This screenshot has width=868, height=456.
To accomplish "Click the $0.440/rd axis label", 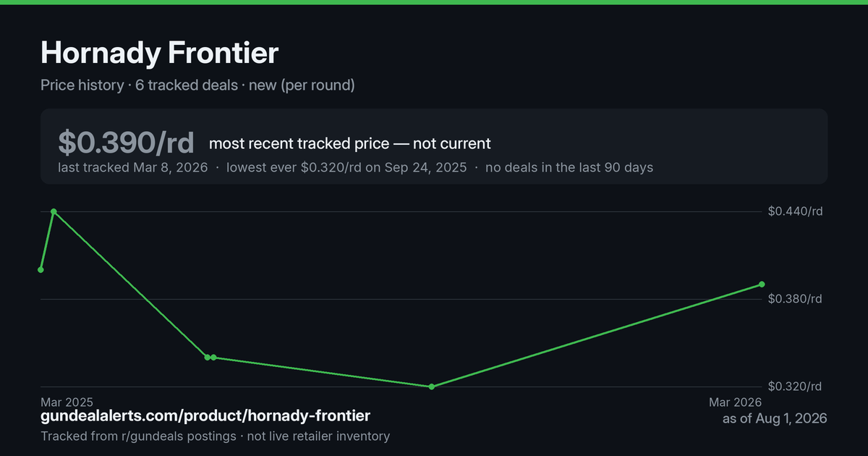I will pos(796,211).
